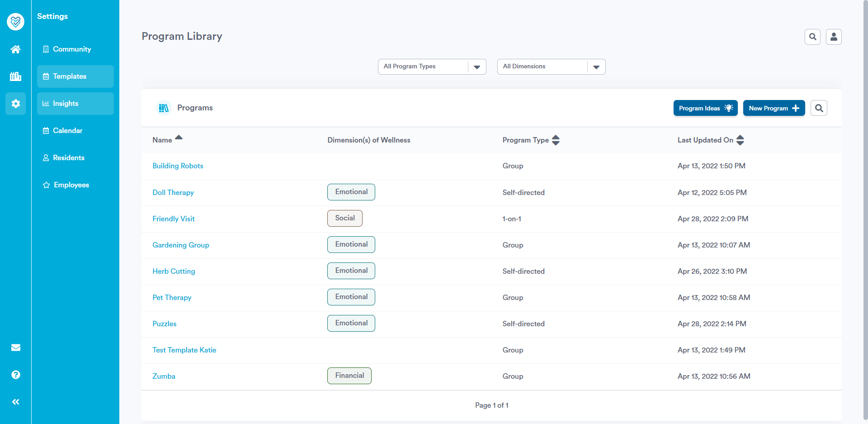This screenshot has height=424, width=868.
Task: Select the settings gear icon
Action: pos(15,104)
